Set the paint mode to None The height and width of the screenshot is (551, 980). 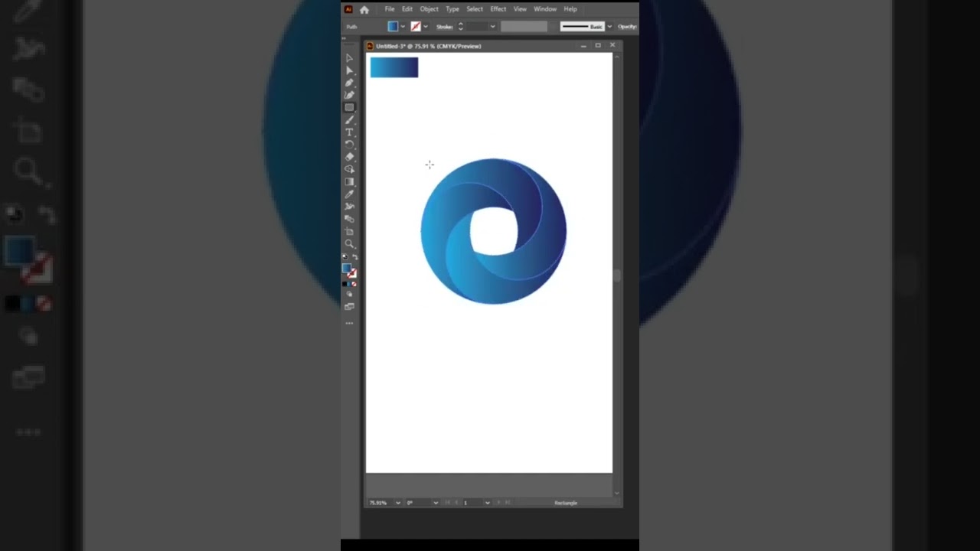pos(354,284)
